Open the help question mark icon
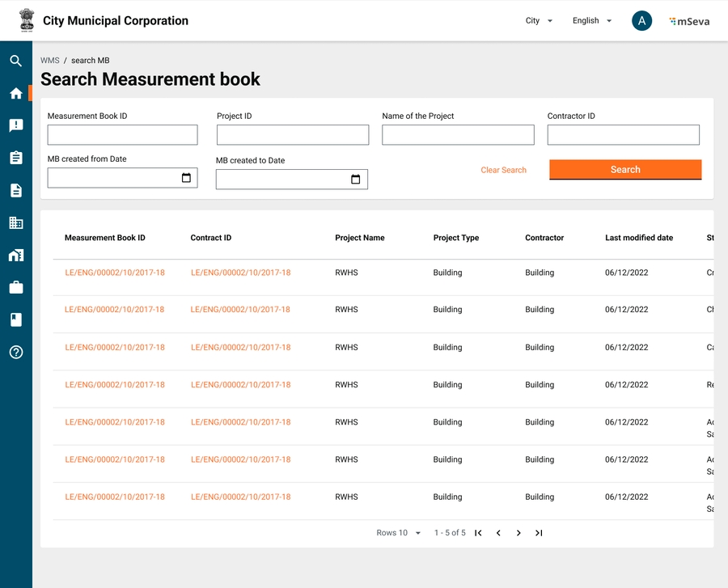 point(15,352)
